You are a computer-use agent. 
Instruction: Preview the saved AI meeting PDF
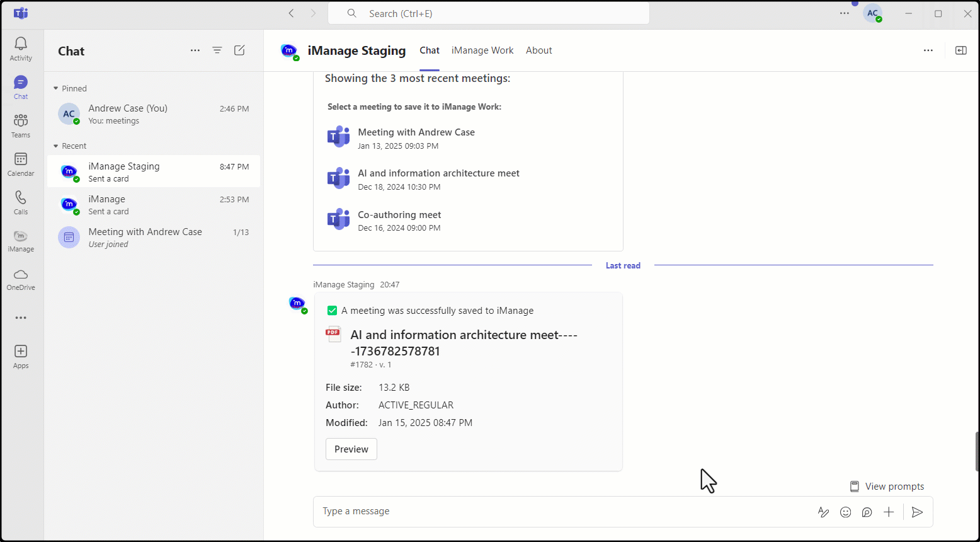[x=351, y=449]
